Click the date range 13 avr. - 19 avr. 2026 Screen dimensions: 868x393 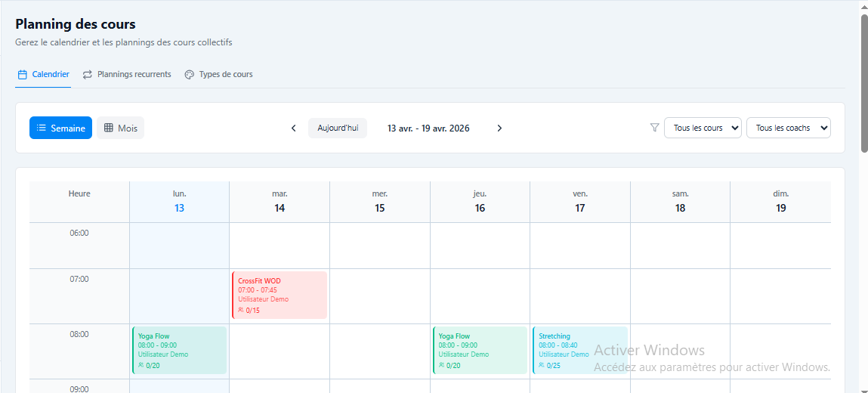[x=428, y=128]
